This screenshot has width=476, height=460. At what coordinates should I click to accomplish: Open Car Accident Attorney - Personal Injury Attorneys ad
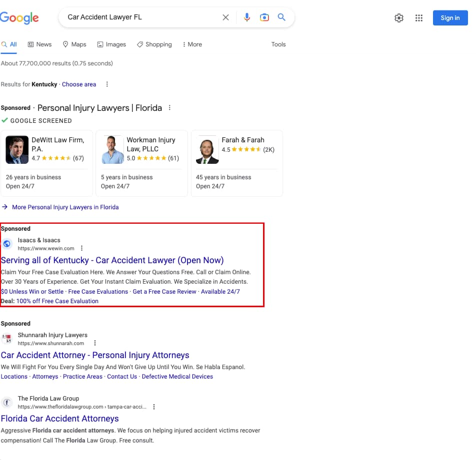tap(95, 355)
